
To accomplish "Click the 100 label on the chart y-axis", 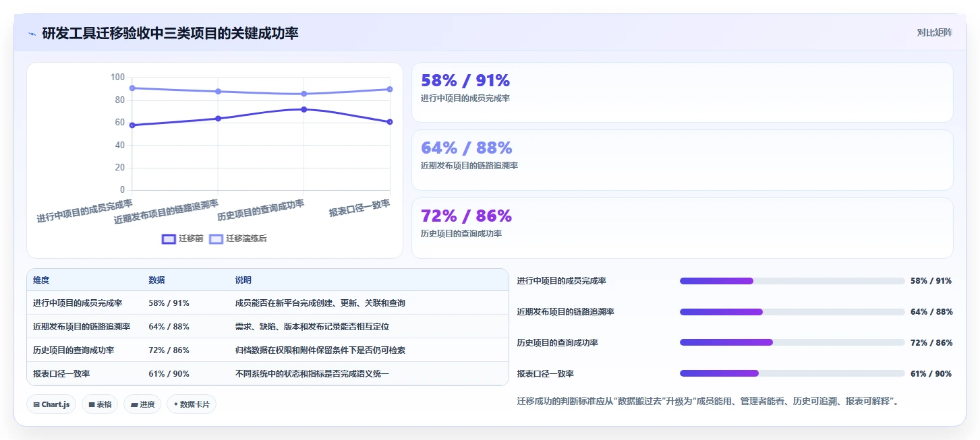I will (117, 77).
